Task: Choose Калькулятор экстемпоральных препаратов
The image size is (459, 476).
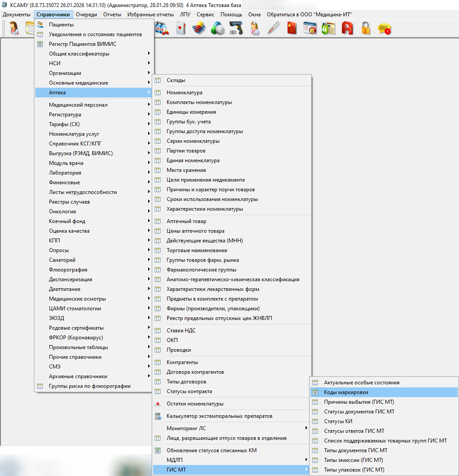Action: (219, 416)
